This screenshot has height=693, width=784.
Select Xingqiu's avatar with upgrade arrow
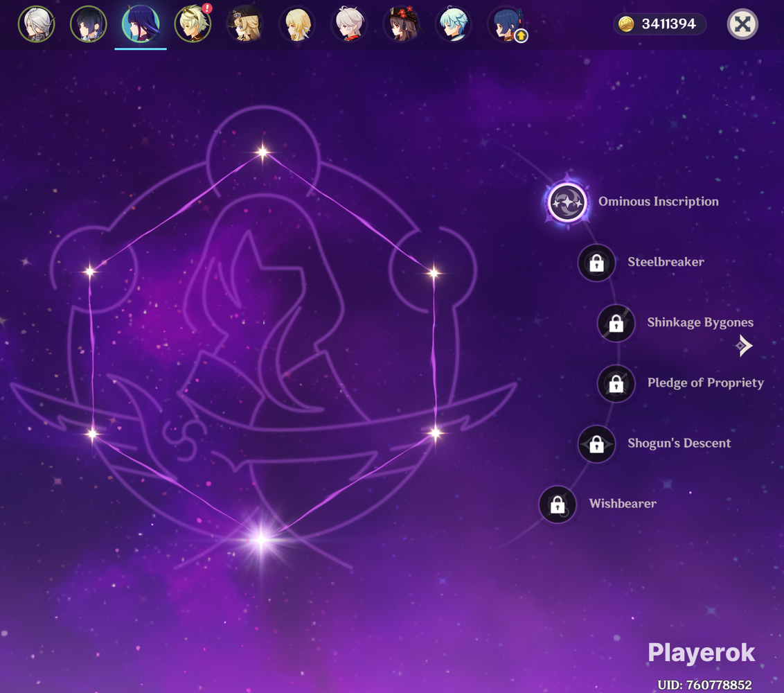[506, 24]
